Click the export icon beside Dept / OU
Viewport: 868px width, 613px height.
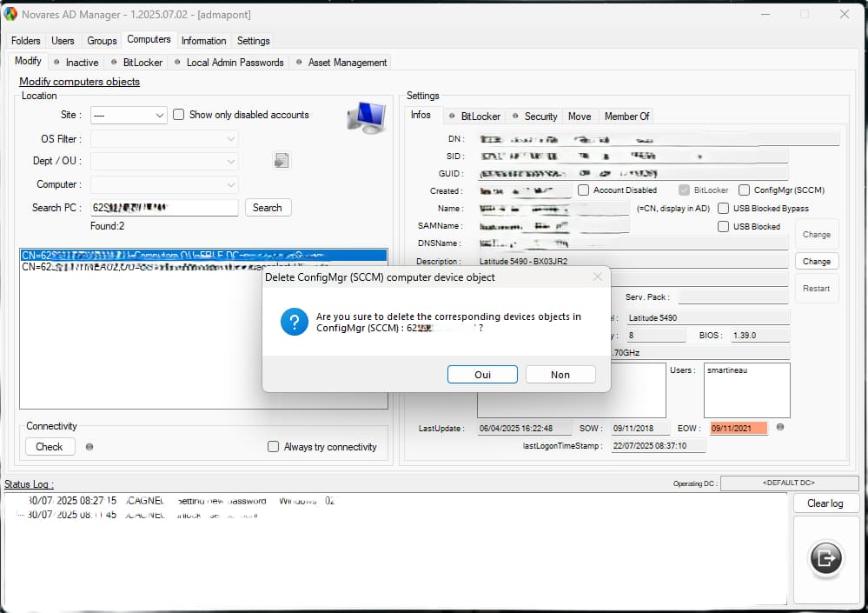click(282, 160)
